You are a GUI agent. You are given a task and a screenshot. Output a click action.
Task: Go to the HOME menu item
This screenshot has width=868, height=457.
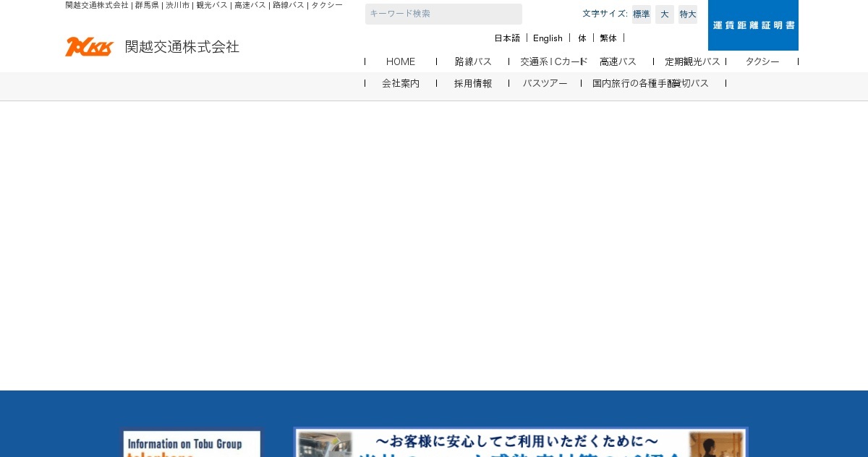pyautogui.click(x=401, y=61)
